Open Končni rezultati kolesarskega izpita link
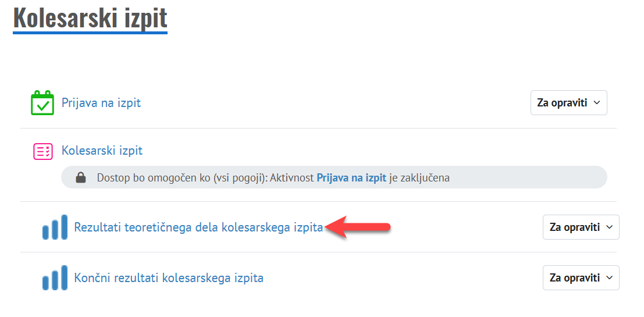This screenshot has height=317, width=644. tap(169, 278)
